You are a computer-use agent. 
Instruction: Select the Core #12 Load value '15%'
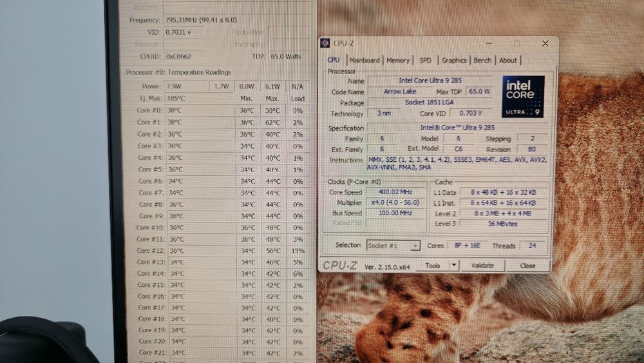298,250
